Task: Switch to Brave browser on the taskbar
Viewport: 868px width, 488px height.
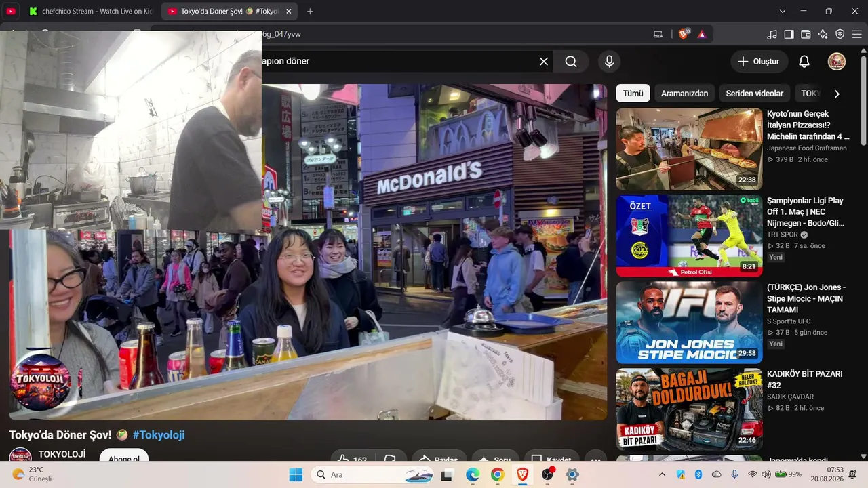Action: pyautogui.click(x=522, y=474)
